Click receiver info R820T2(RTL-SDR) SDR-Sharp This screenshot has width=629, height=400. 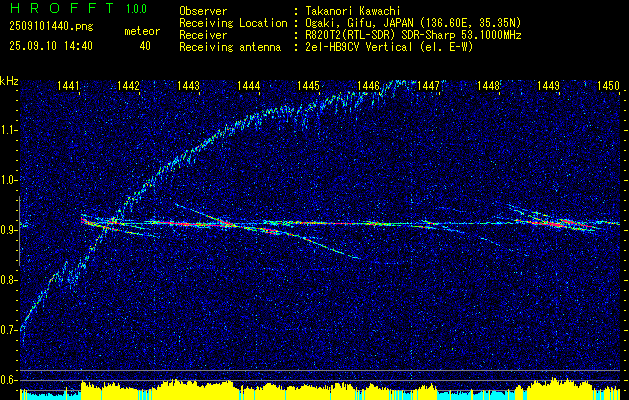pyautogui.click(x=381, y=35)
